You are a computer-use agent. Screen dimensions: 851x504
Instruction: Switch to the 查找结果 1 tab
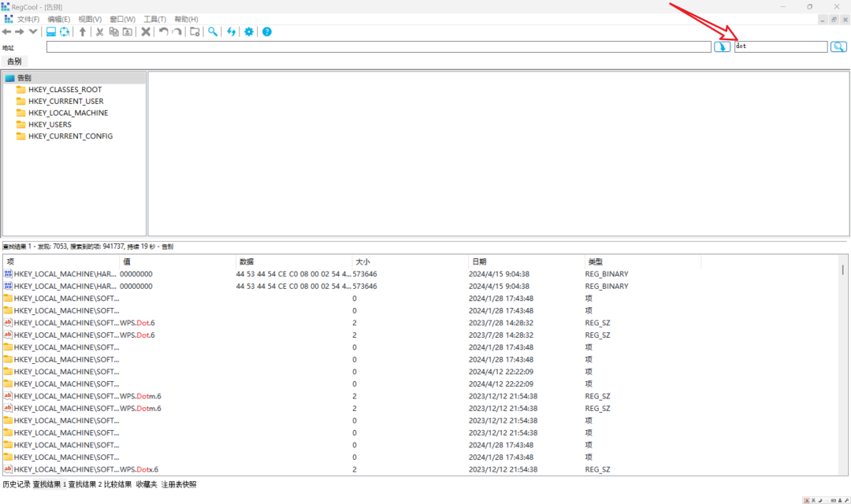click(50, 484)
